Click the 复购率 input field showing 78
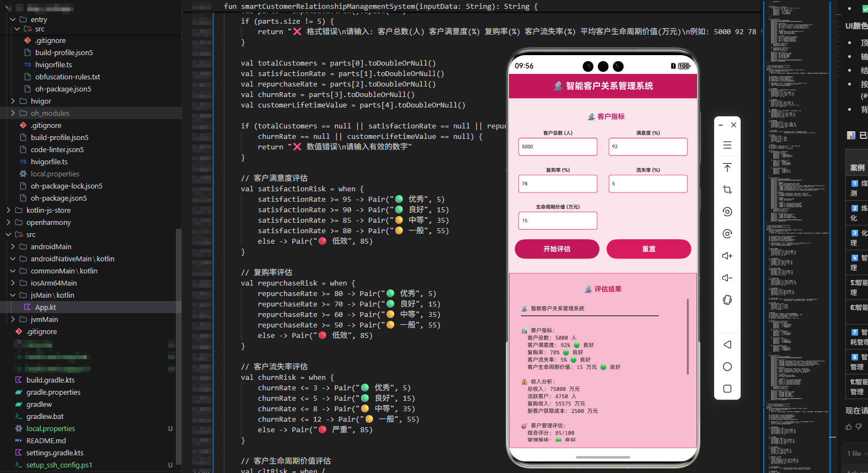This screenshot has height=473, width=868. 558,184
